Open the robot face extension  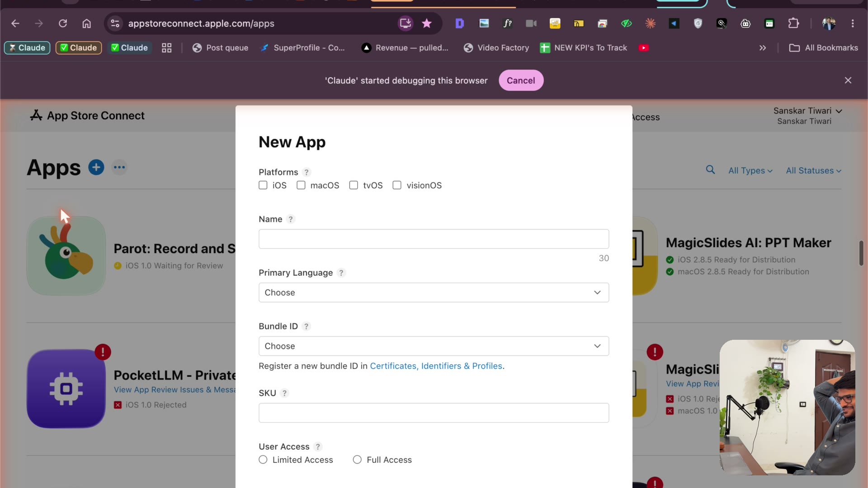745,23
